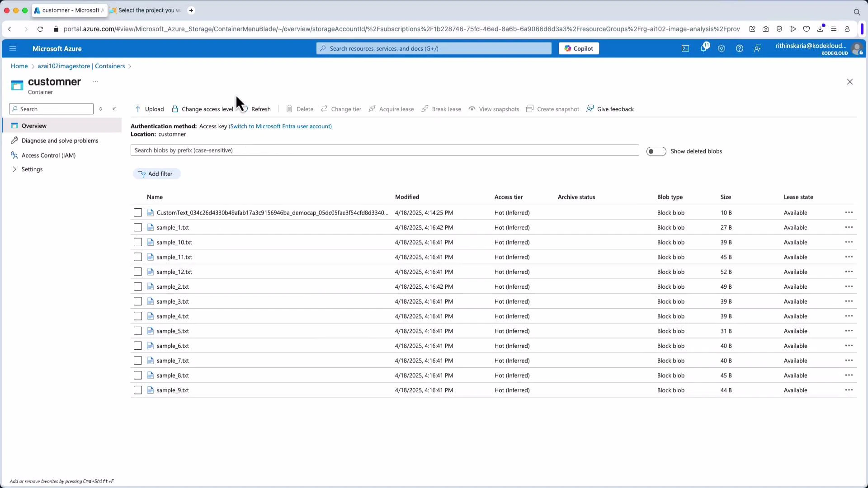Enable the Show deleted blobs toggle

point(656,151)
